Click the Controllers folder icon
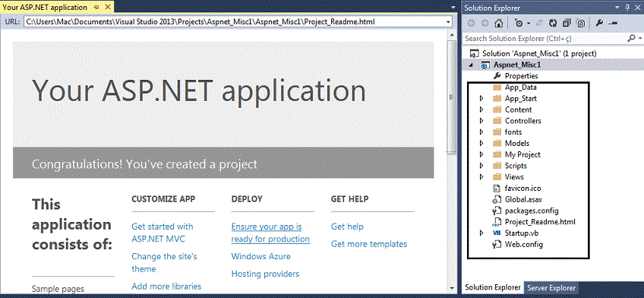 pos(497,121)
